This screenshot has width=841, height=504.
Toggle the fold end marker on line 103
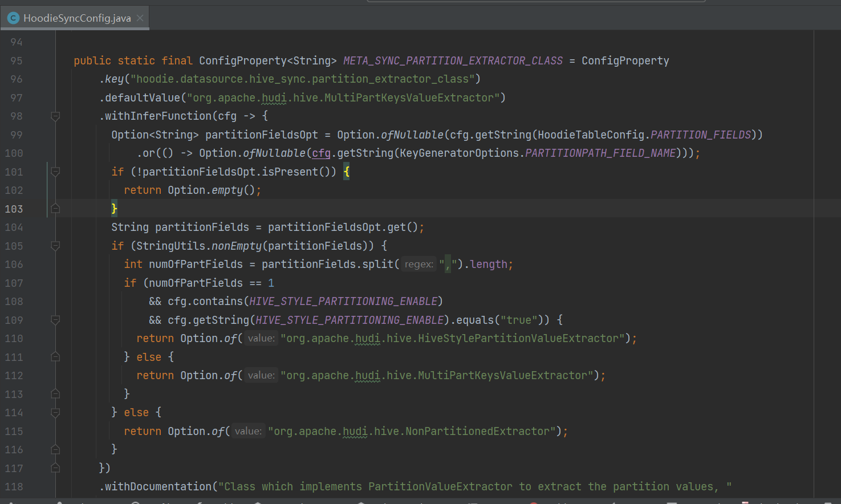point(55,209)
